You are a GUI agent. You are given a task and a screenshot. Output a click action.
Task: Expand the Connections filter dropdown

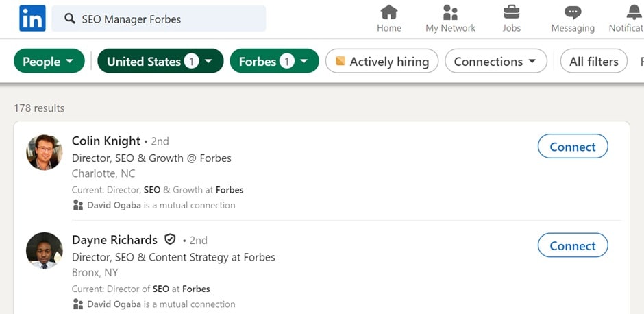(x=496, y=61)
